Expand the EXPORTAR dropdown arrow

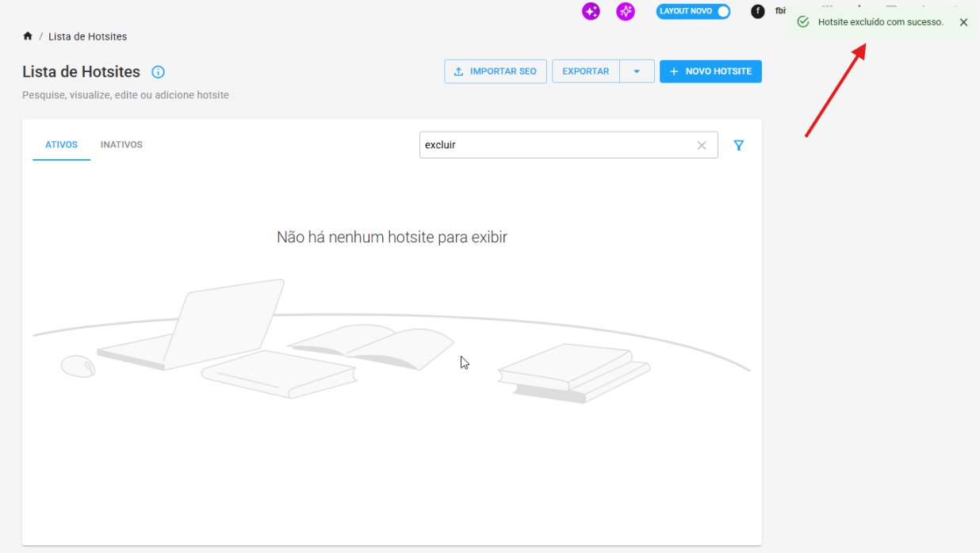[637, 71]
